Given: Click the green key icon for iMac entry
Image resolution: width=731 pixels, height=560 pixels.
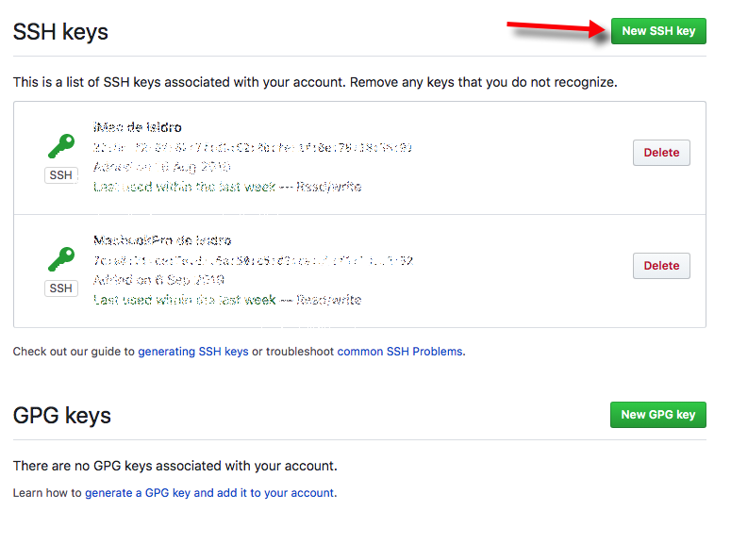Looking at the screenshot, I should pos(61,146).
